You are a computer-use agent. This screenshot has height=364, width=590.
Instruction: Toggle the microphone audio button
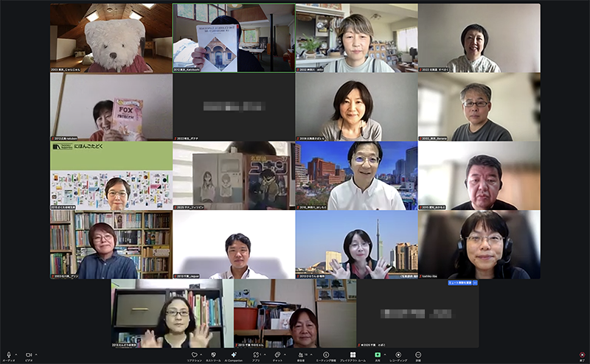pos(9,354)
